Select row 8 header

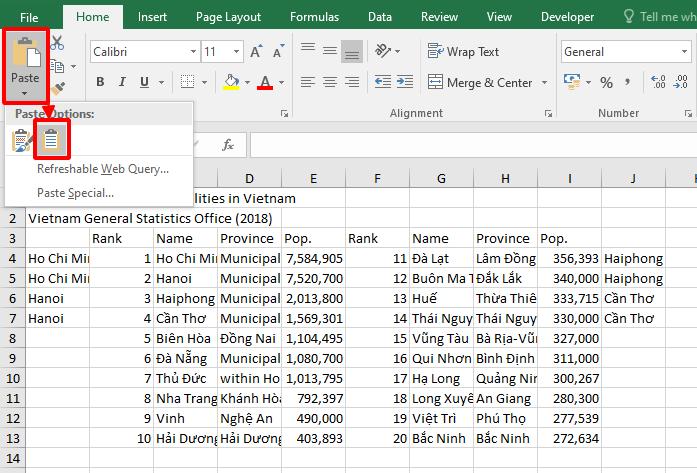(12, 339)
